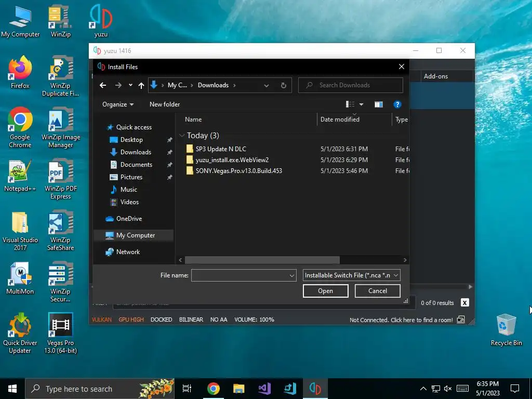Screen dimensions: 532x399
Task: Click the Cancel button
Action: tap(377, 291)
